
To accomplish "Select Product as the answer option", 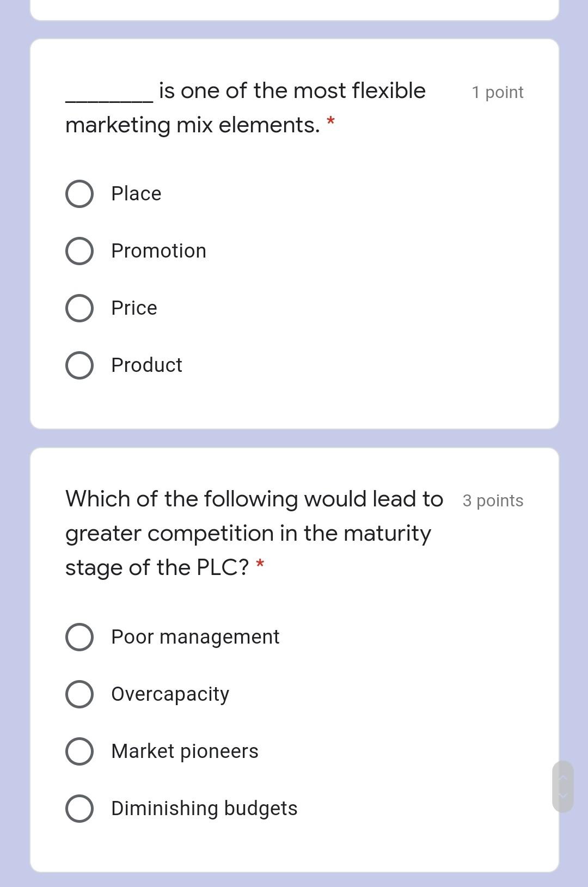I will (79, 365).
